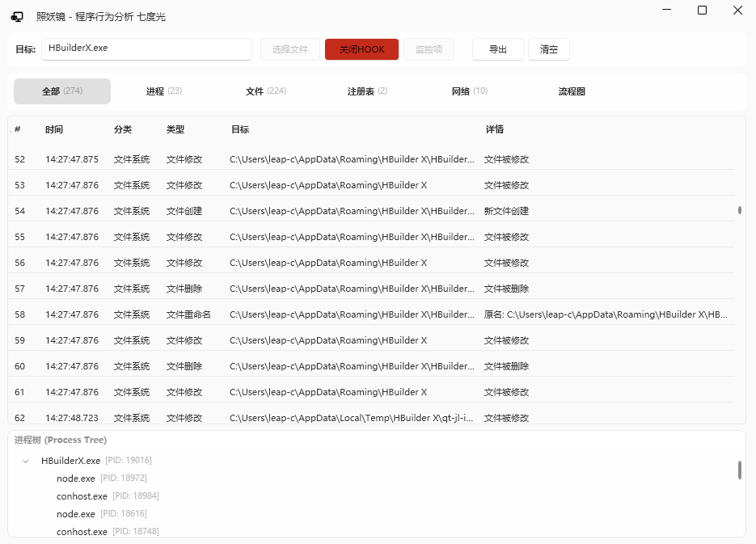
Task: Click 新文件创建 detail in row 54
Action: [x=506, y=211]
